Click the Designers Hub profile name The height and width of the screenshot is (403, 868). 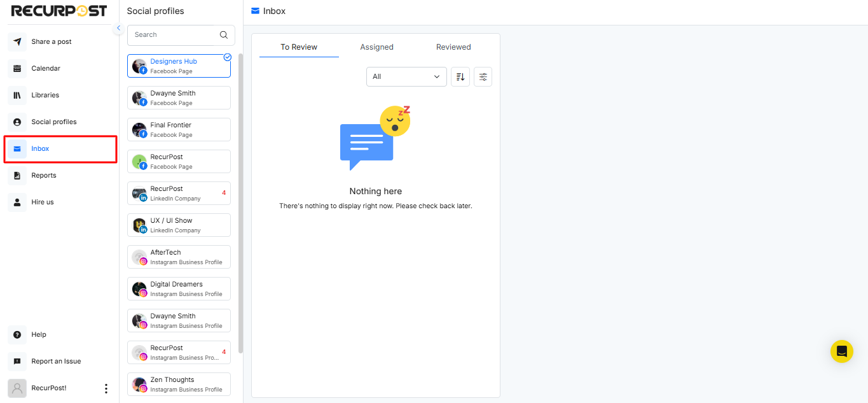[174, 62]
